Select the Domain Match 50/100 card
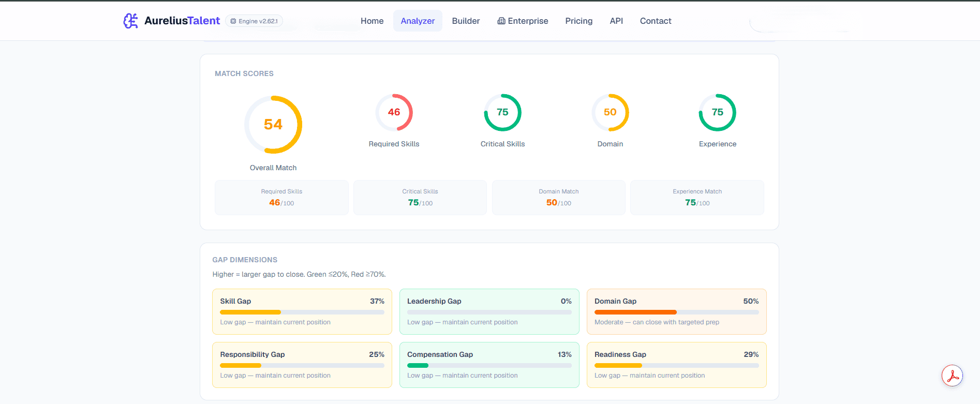980x404 pixels. (559, 198)
